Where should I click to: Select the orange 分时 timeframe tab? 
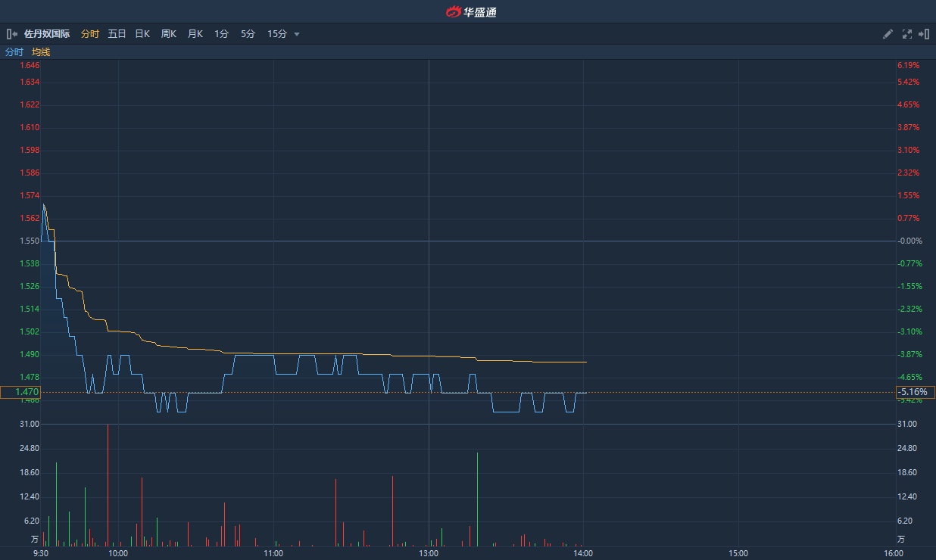(x=89, y=34)
